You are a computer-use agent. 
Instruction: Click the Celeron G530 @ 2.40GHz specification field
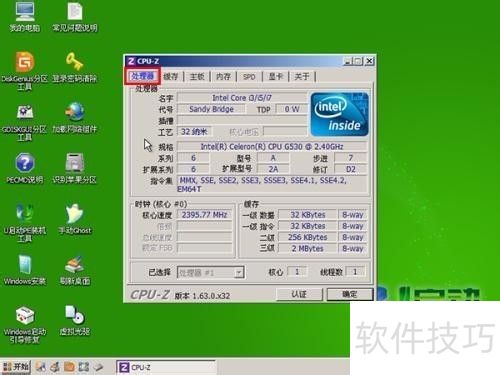point(272,146)
